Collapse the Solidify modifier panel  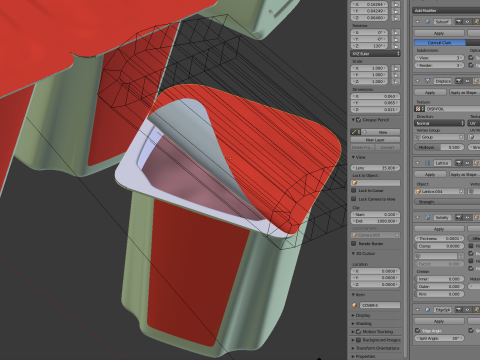point(418,217)
